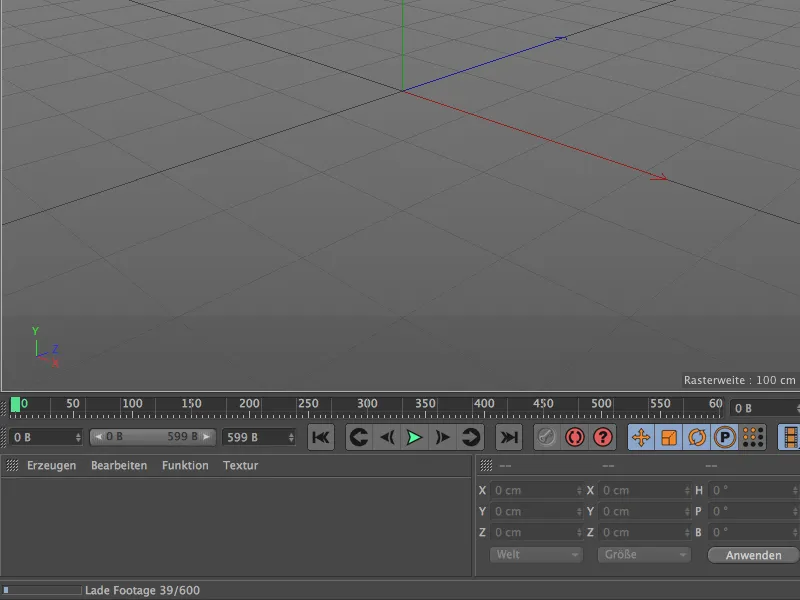Viewport: 800px width, 600px height.
Task: Click the point-level animation dots icon
Action: (753, 437)
